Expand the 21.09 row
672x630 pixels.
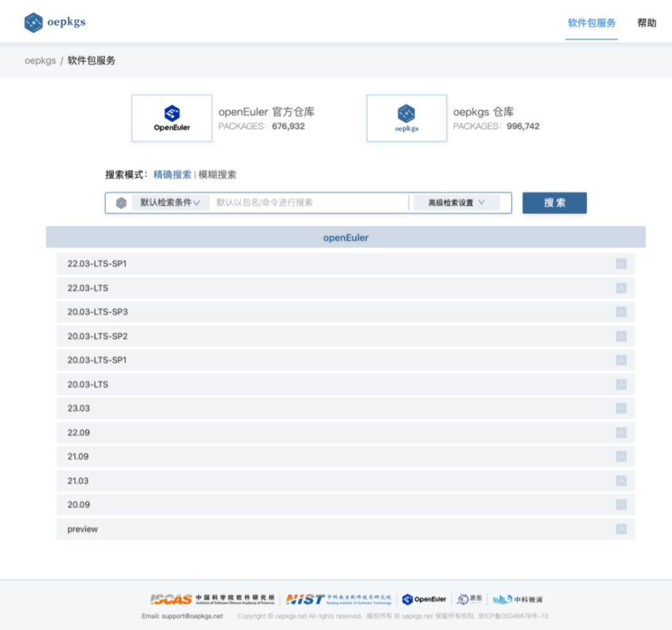346,456
